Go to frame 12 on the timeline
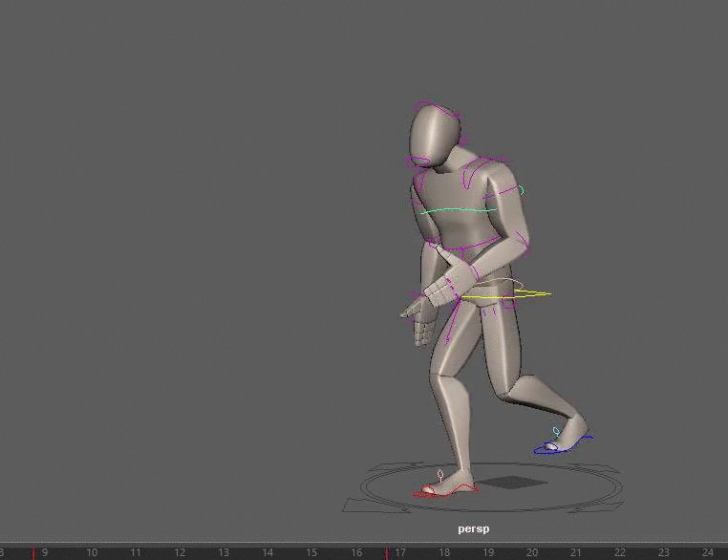Screen dimensions: 728x560 point(180,552)
